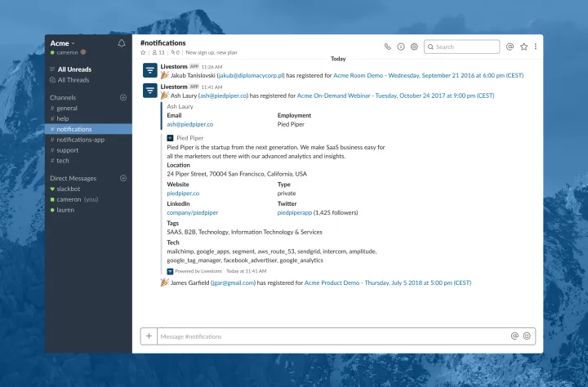The height and width of the screenshot is (387, 588).
Task: Show mentions via the header @ icon
Action: [x=510, y=47]
